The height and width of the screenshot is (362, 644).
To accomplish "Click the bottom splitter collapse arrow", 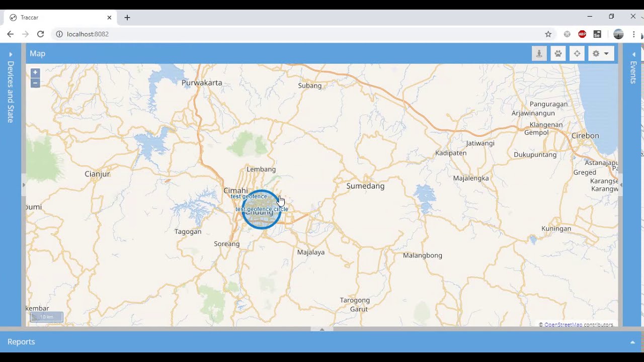I will pyautogui.click(x=322, y=329).
